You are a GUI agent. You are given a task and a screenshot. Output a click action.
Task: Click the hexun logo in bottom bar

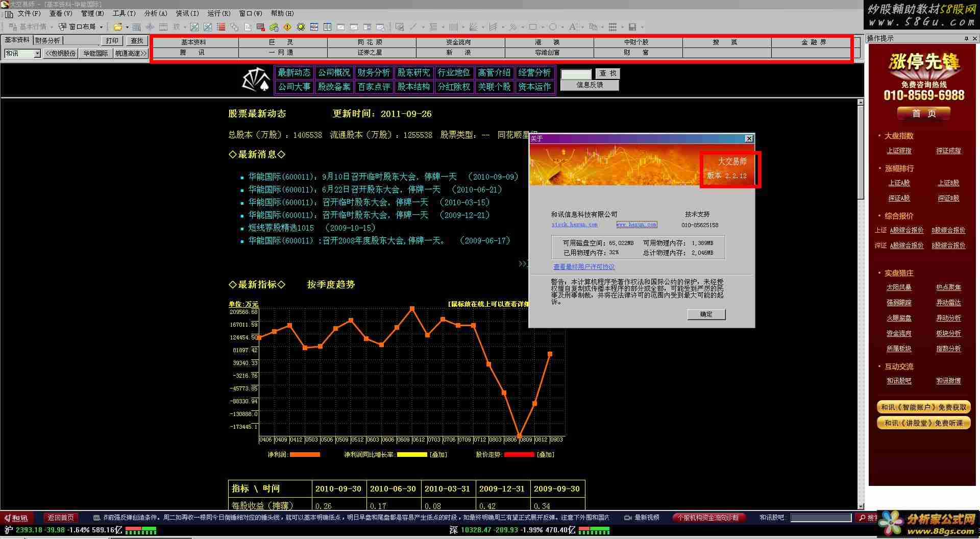17,518
